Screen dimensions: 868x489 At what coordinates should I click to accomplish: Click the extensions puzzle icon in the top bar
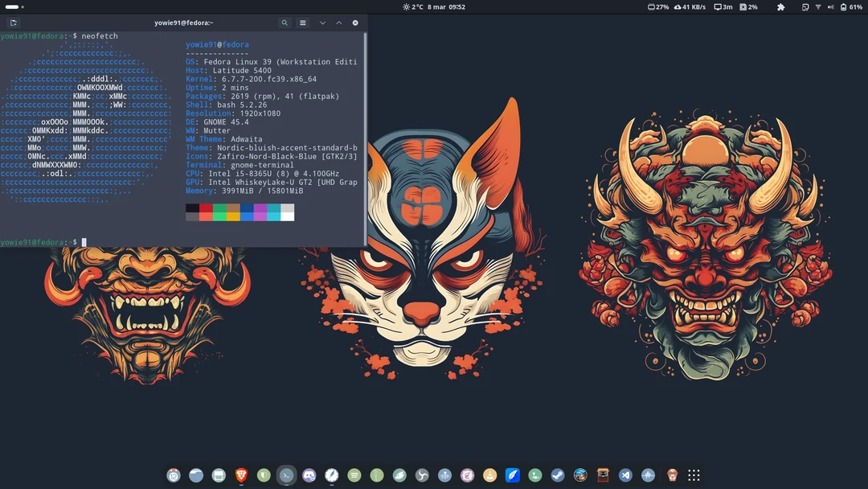pos(780,7)
